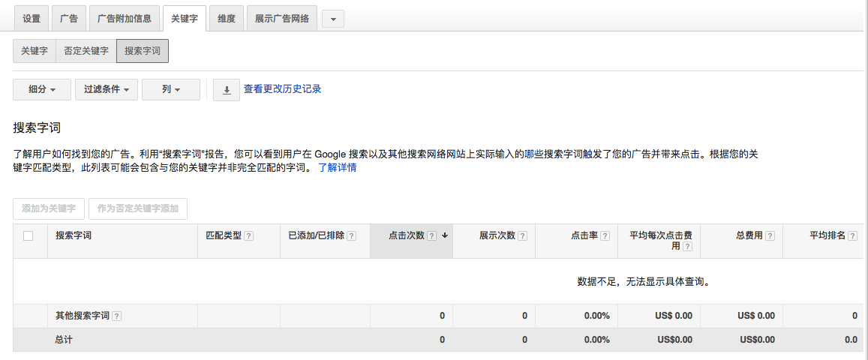
Task: Click help icon beside 平均排名
Action: [x=853, y=235]
